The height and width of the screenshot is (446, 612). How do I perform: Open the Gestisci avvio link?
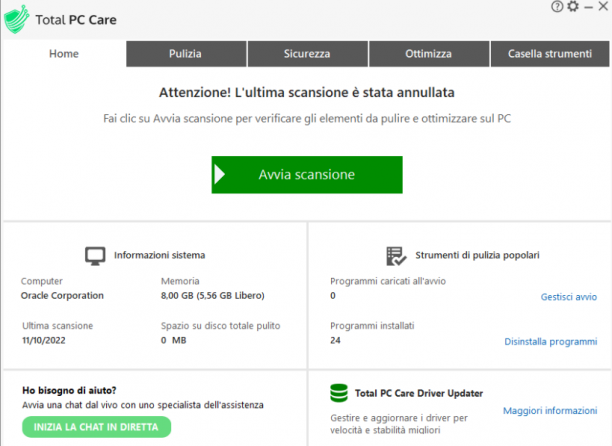[x=569, y=297]
